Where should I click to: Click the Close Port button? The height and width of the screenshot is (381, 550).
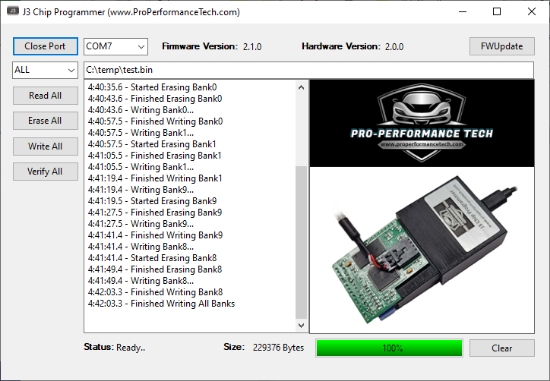point(45,46)
